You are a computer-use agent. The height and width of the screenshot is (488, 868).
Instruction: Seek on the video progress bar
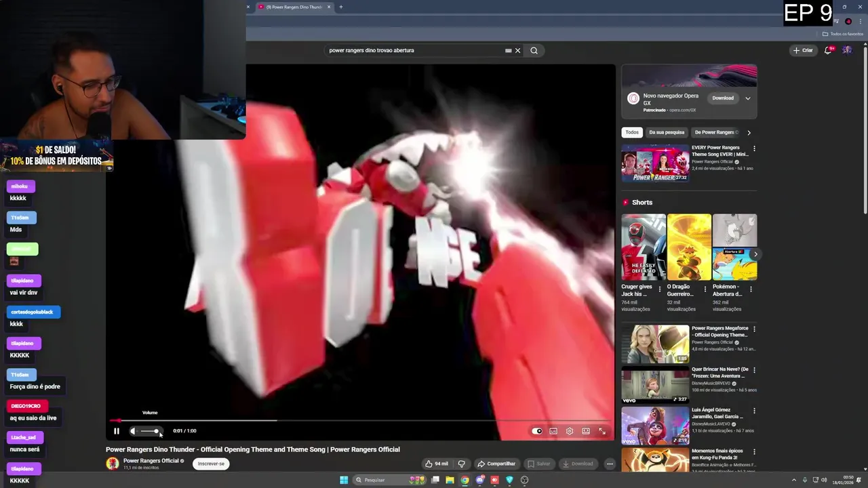361,420
